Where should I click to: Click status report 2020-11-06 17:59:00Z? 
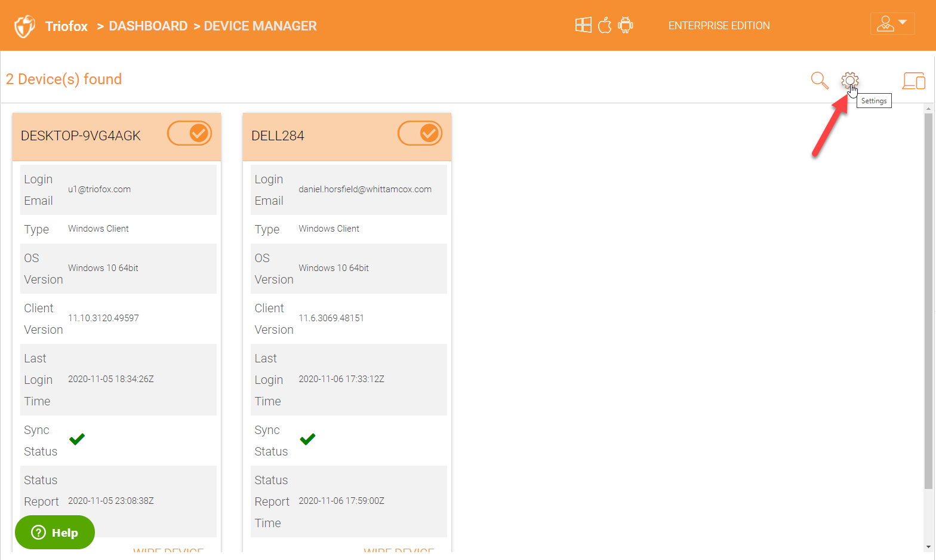pyautogui.click(x=341, y=501)
